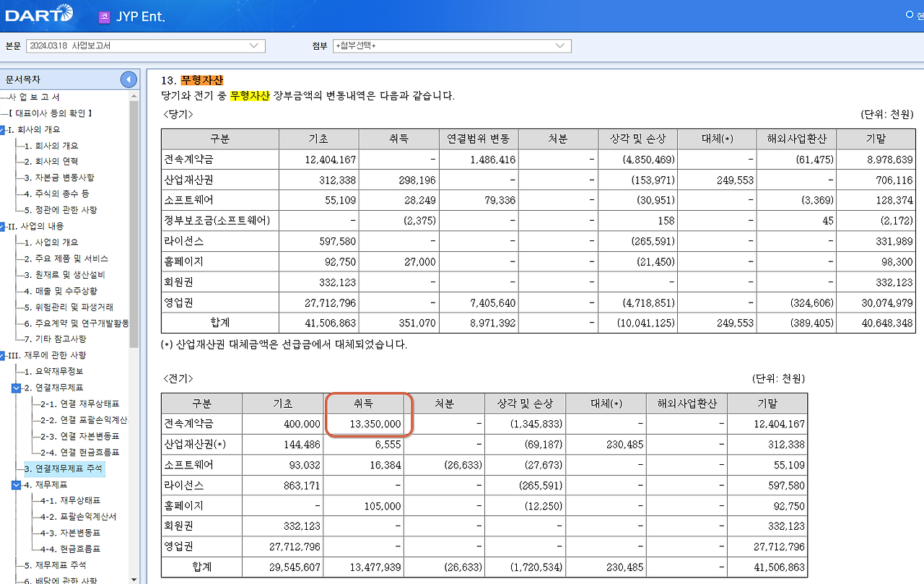Click the 연결범위 변동 column header
The width and height of the screenshot is (924, 584).
[x=478, y=139]
